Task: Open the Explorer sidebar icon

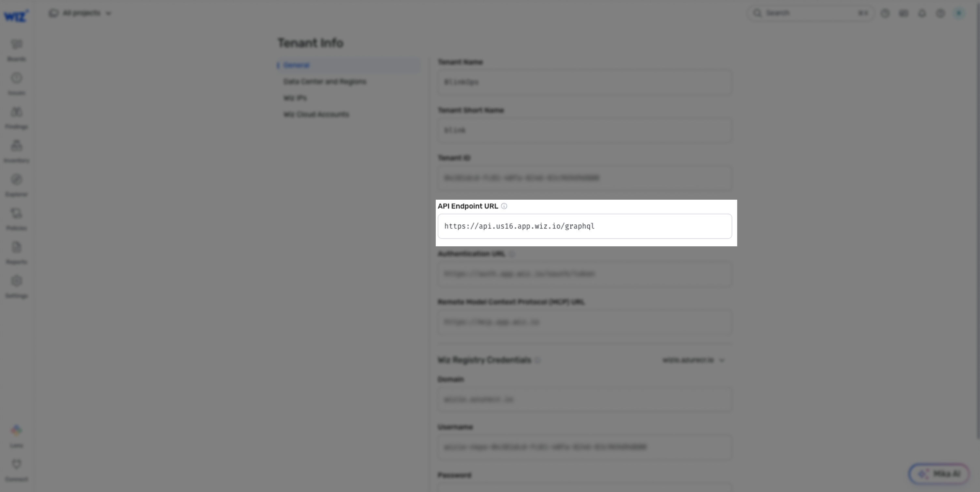Action: click(16, 186)
